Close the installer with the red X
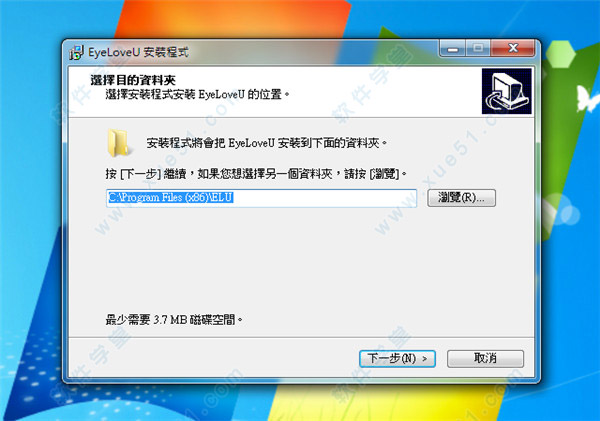 (513, 49)
